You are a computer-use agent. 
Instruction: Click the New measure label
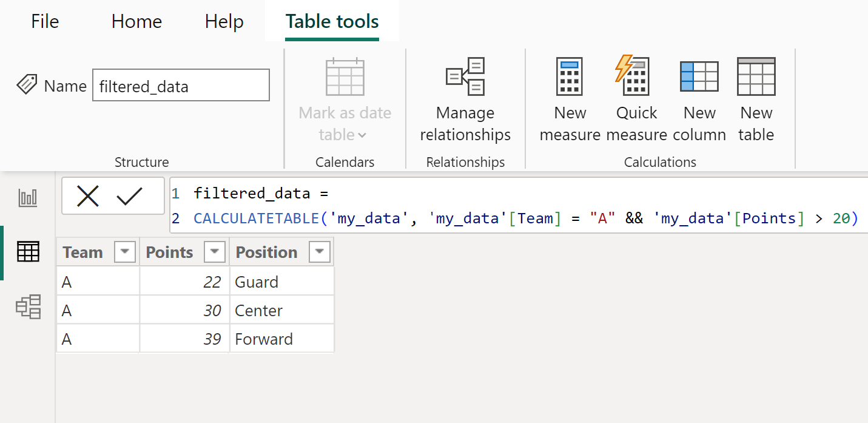coord(570,124)
